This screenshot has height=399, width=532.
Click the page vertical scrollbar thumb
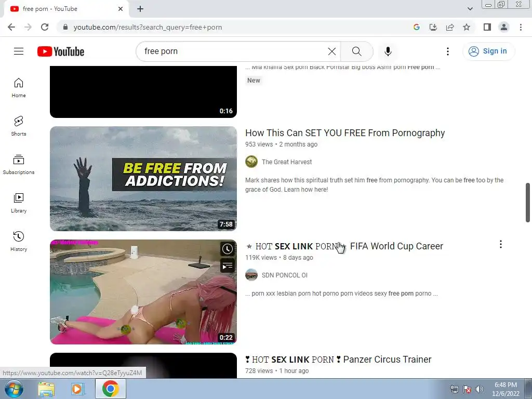pos(528,203)
